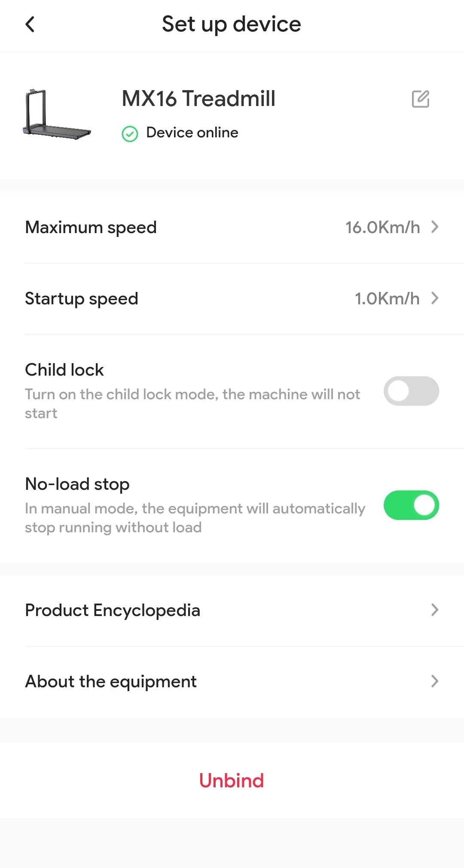
Task: Tap the back arrow icon
Action: coord(30,24)
